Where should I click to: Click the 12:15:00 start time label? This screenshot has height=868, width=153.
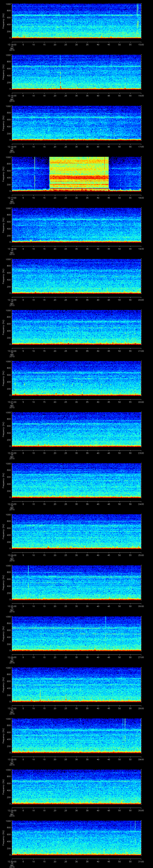point(12,96)
